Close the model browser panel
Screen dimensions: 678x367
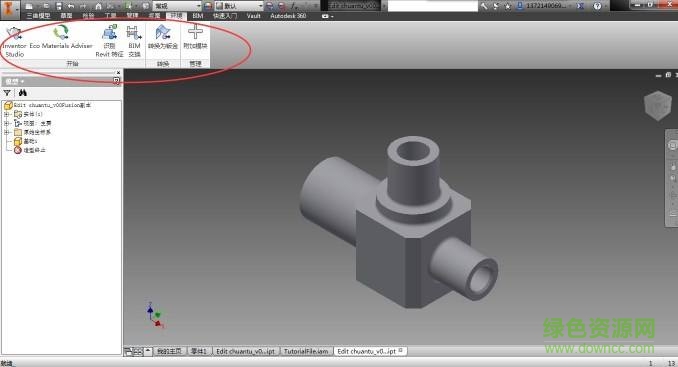point(118,73)
